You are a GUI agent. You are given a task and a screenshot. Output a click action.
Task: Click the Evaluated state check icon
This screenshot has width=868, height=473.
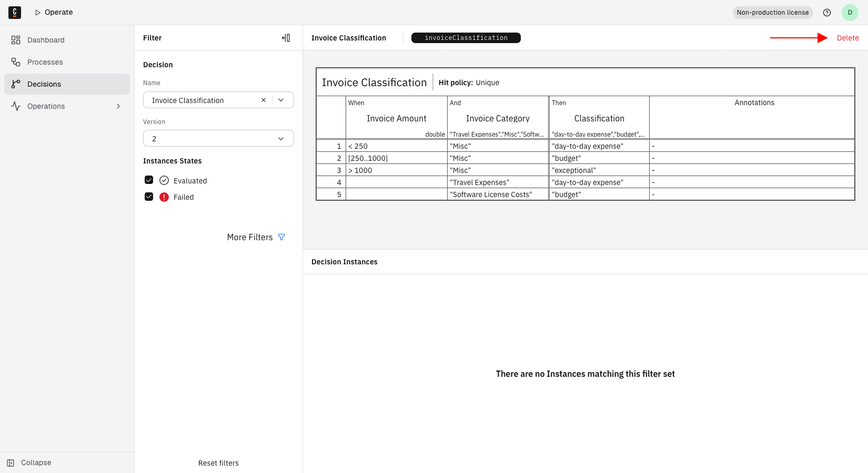click(164, 180)
